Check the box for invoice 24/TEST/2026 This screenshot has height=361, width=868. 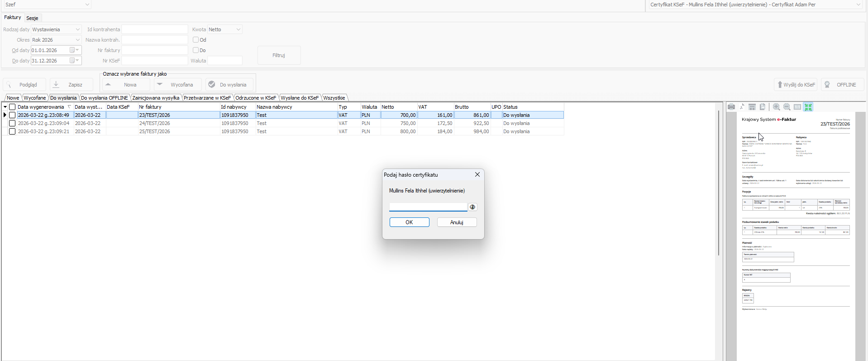pos(12,123)
